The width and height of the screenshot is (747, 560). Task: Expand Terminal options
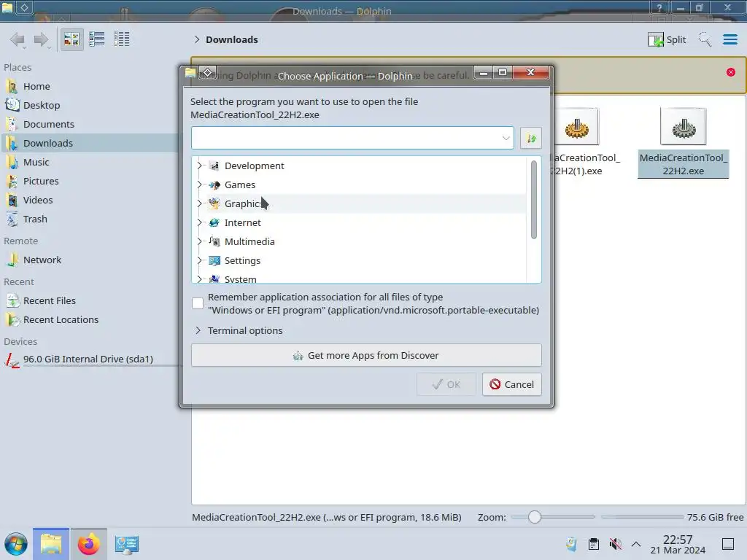click(239, 330)
